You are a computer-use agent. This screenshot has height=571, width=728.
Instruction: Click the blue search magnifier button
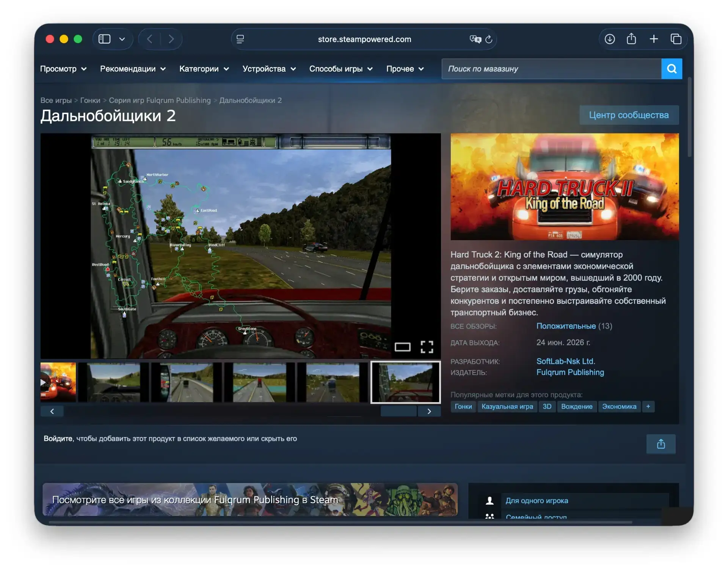coord(672,69)
